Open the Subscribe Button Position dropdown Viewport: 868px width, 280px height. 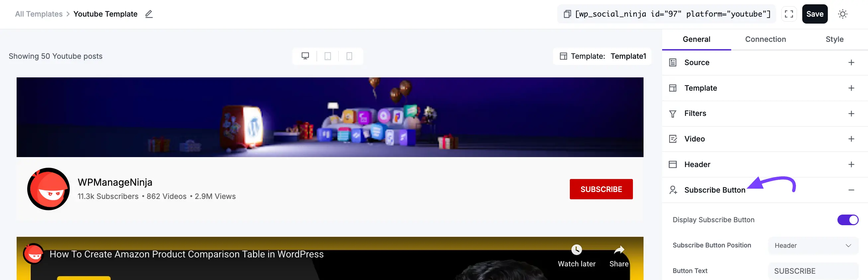(x=813, y=246)
